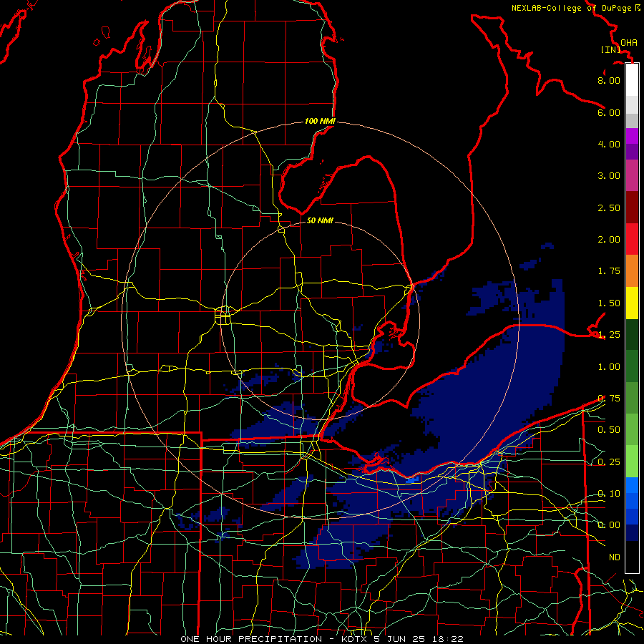Image resolution: width=644 pixels, height=644 pixels.
Task: Pick the bright red legend swatch
Action: (x=632, y=240)
